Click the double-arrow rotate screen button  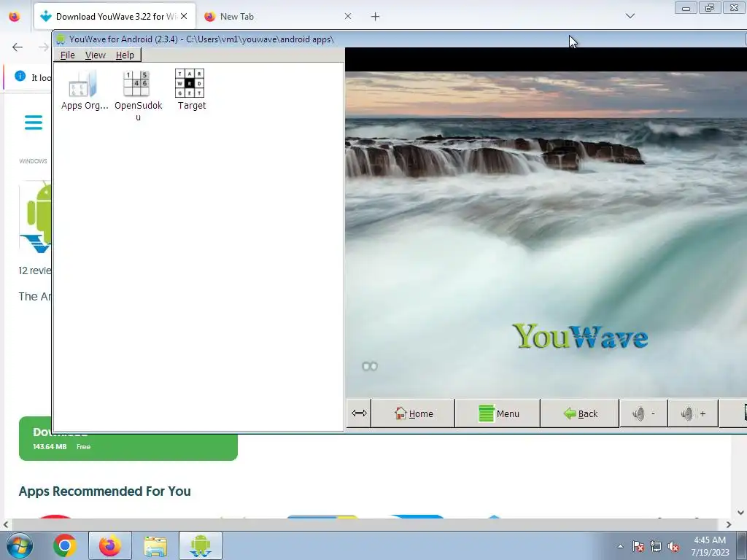359,413
